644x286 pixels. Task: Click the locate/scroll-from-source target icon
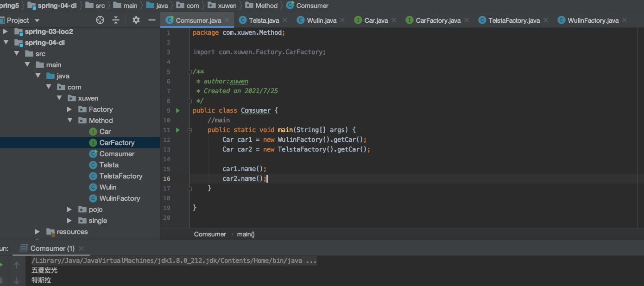click(100, 20)
